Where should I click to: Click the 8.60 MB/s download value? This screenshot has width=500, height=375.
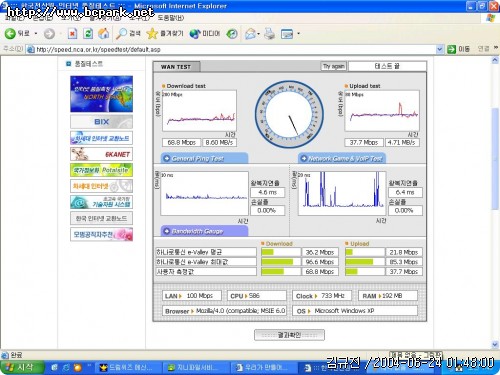[x=219, y=142]
